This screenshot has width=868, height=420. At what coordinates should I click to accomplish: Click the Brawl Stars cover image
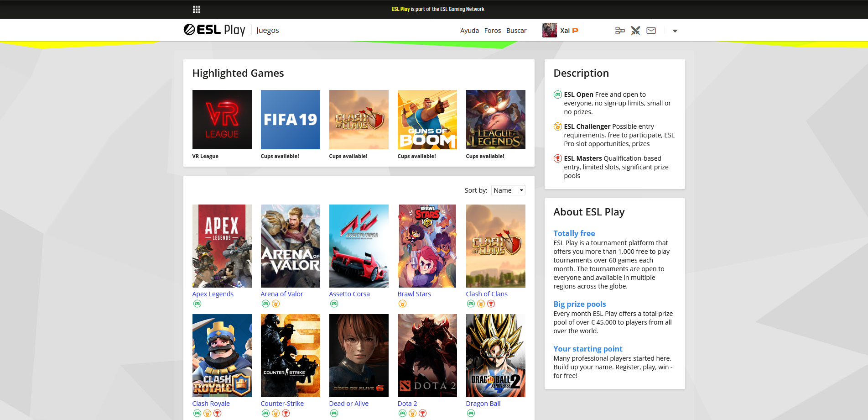427,246
